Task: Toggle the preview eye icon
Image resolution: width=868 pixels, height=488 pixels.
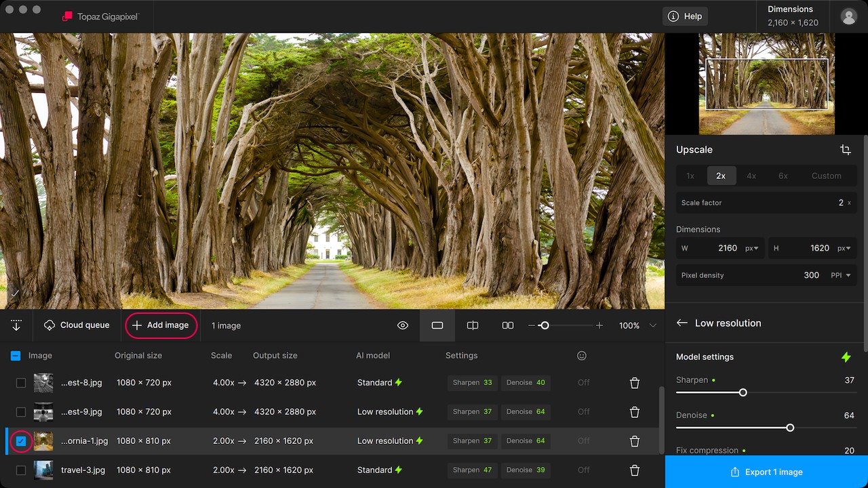Action: click(x=403, y=325)
